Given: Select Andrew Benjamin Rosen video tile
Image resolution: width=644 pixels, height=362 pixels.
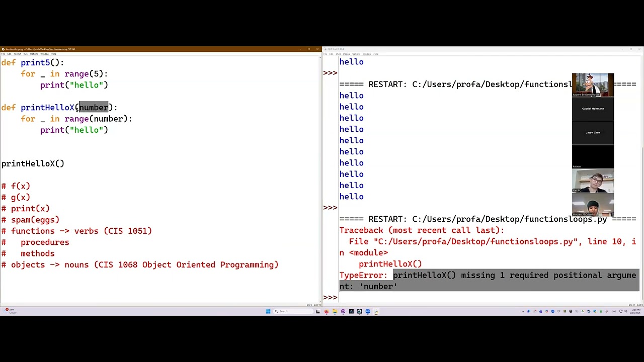Looking at the screenshot, I should (x=593, y=85).
